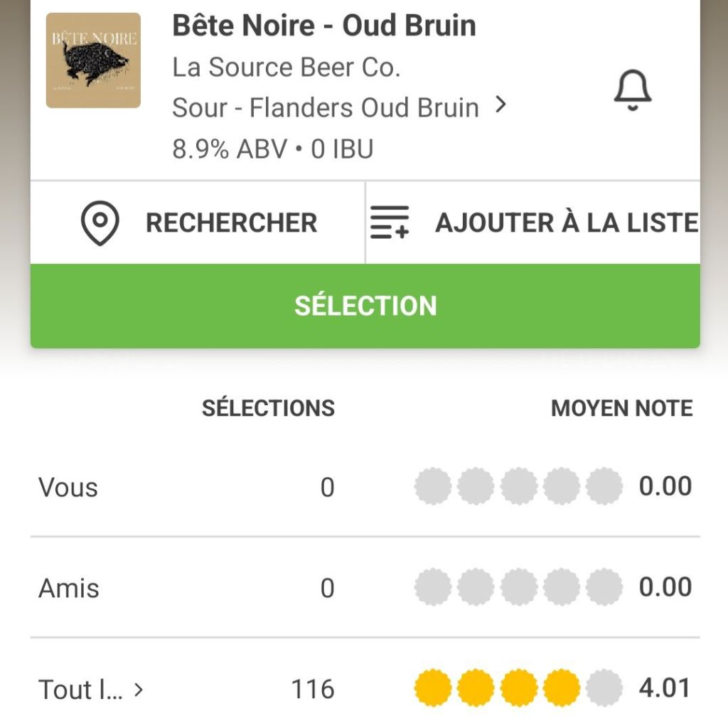728x728 pixels.
Task: Expand the Tout l... row chevron
Action: [139, 689]
